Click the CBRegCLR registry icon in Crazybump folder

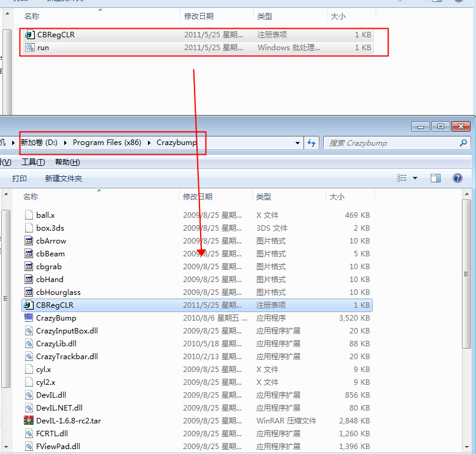tap(29, 305)
